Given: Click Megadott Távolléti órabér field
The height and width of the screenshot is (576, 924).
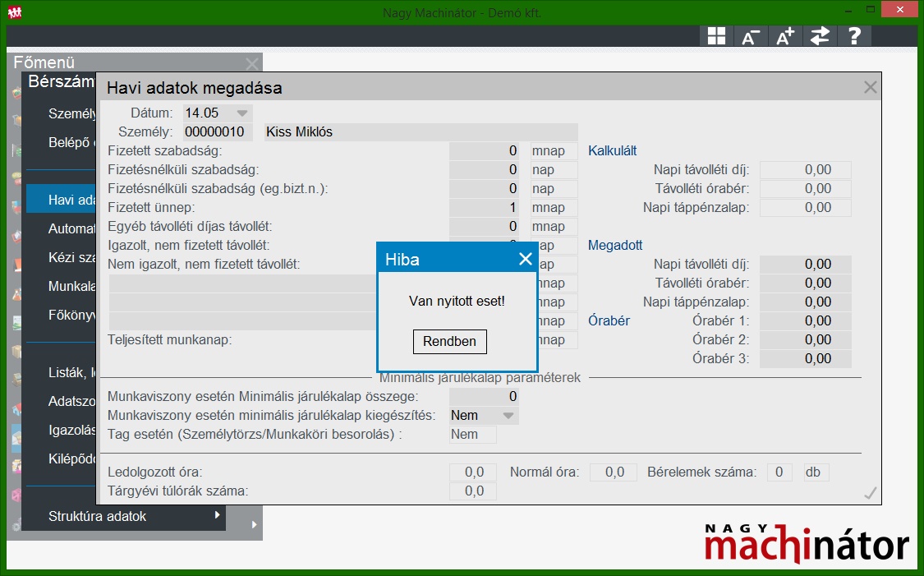Looking at the screenshot, I should (x=806, y=283).
